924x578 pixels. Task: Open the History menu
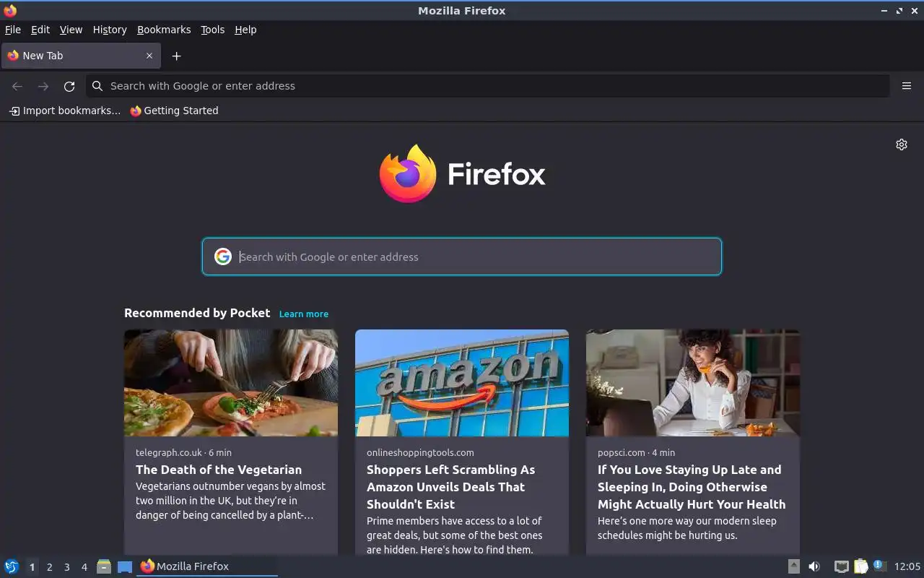110,30
